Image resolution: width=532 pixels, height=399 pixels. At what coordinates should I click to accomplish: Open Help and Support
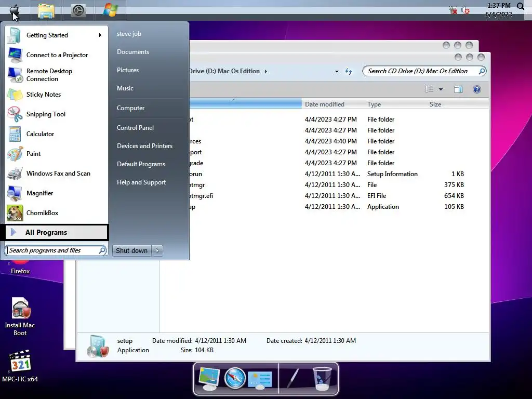141,182
